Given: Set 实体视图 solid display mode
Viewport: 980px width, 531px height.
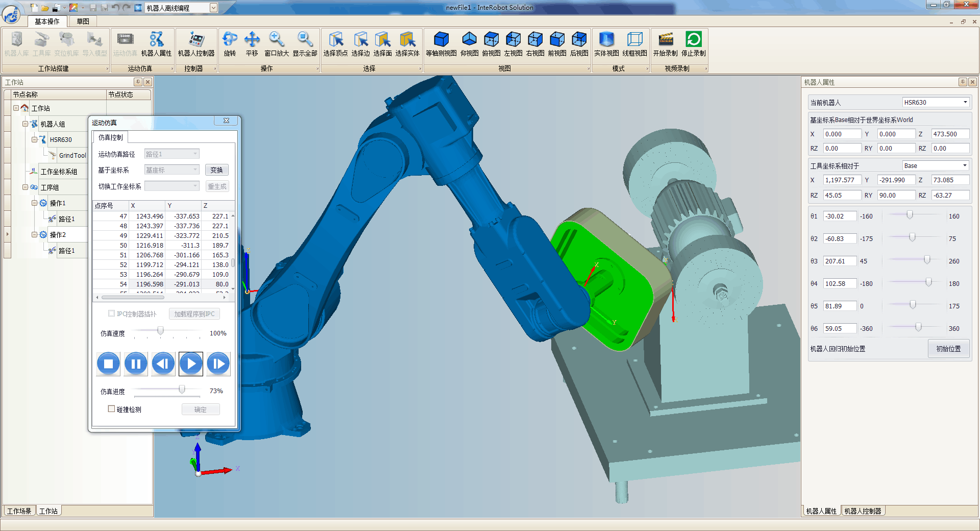Looking at the screenshot, I should (x=606, y=44).
